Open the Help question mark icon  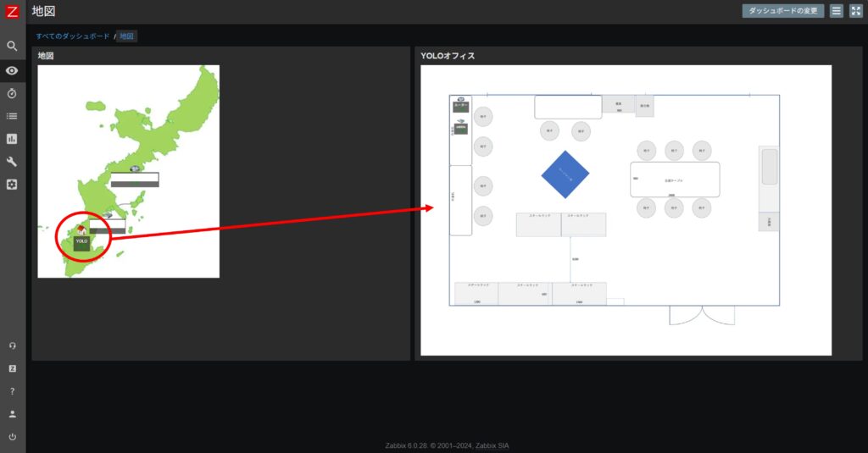click(x=12, y=391)
